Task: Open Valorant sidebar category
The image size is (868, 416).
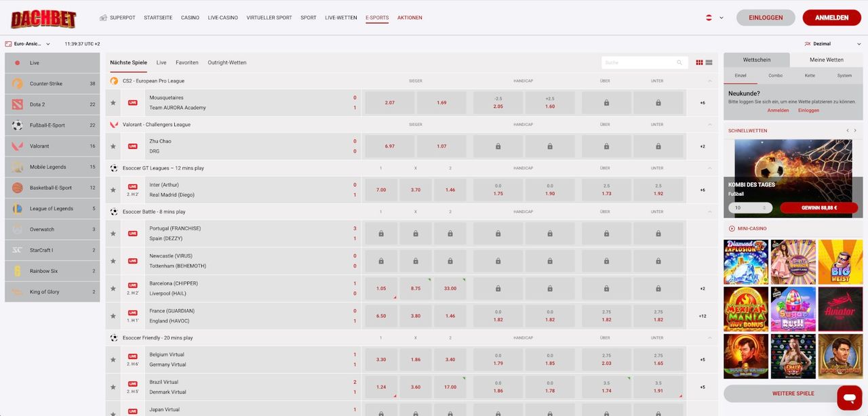Action: tap(52, 146)
